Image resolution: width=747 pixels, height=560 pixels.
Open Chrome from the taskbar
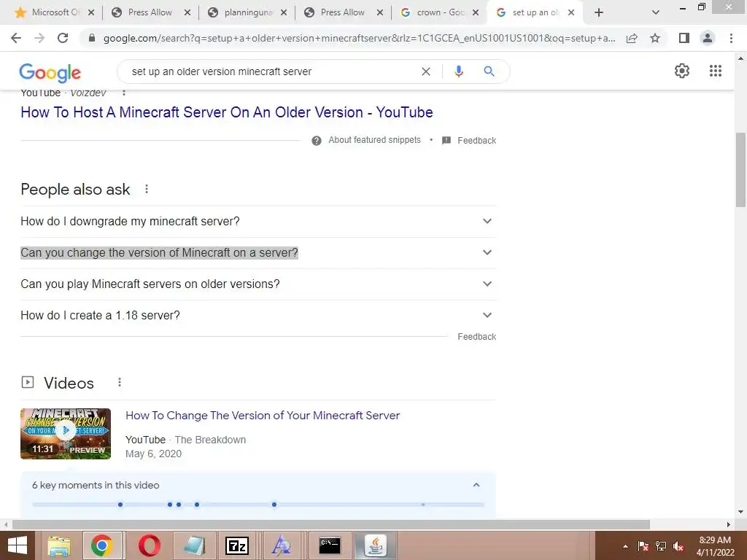click(101, 545)
